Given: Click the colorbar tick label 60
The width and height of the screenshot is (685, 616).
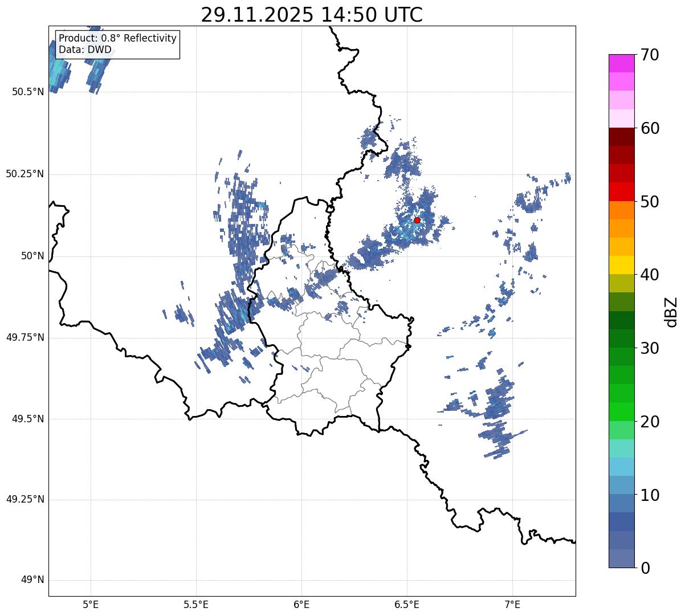Looking at the screenshot, I should click(650, 128).
